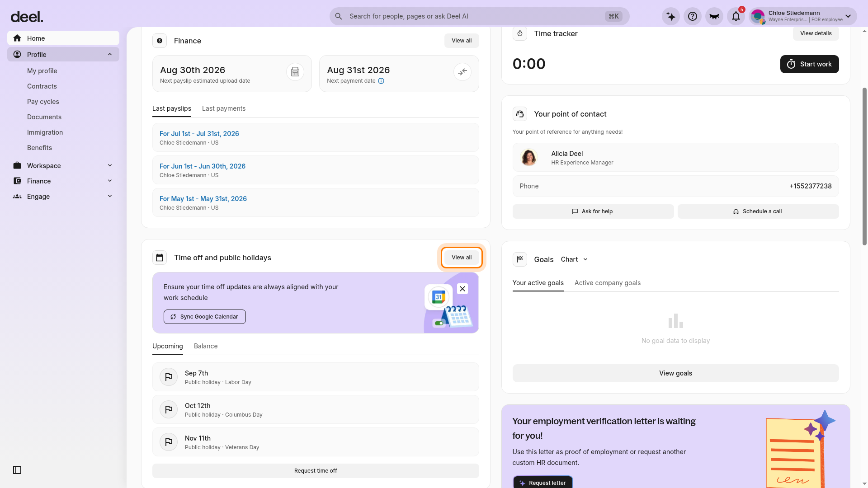This screenshot has width=868, height=488.
Task: Click the deel logo
Action: [x=27, y=17]
